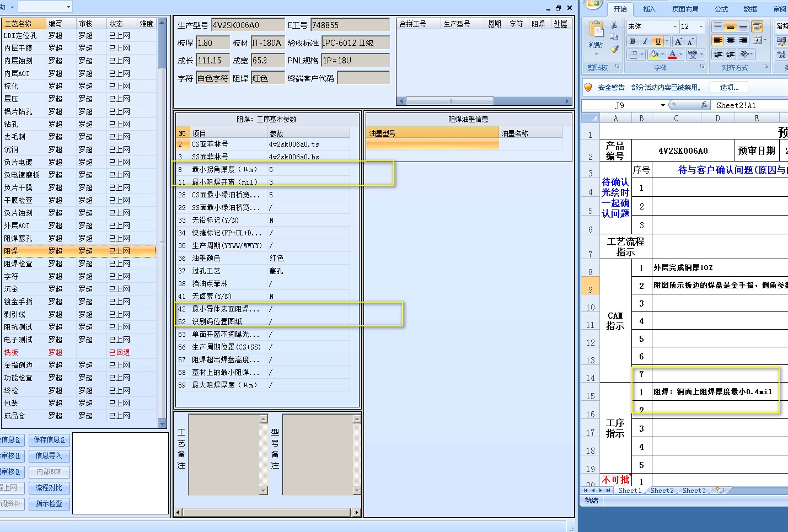Open the Fill Color dropdown arrow
The height and width of the screenshot is (532, 788).
[x=663, y=55]
